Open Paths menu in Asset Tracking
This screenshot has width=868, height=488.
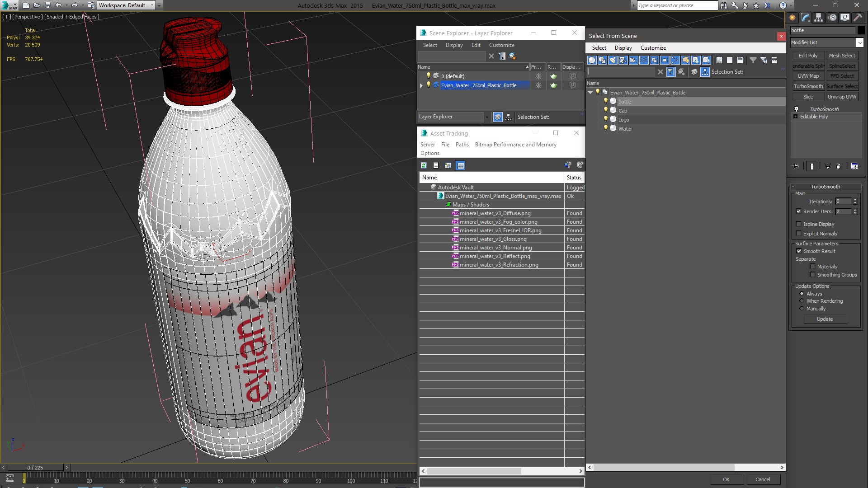click(462, 145)
